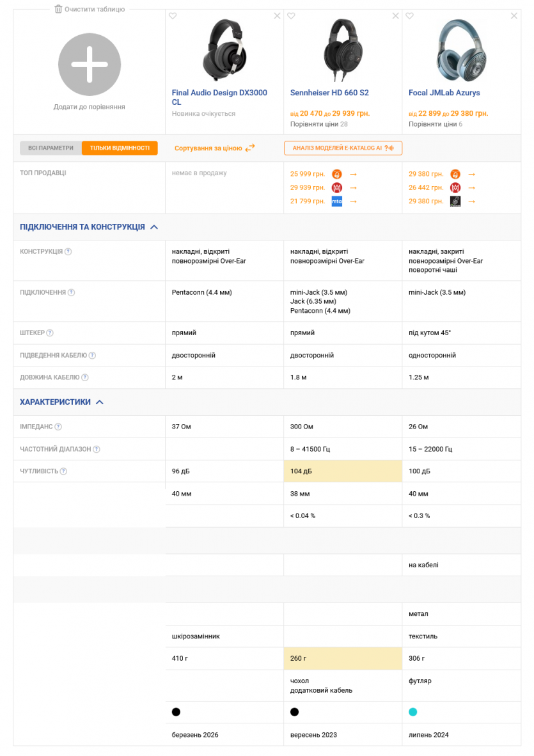Click the trash icon to clear table
The width and height of the screenshot is (534, 756).
coord(58,9)
